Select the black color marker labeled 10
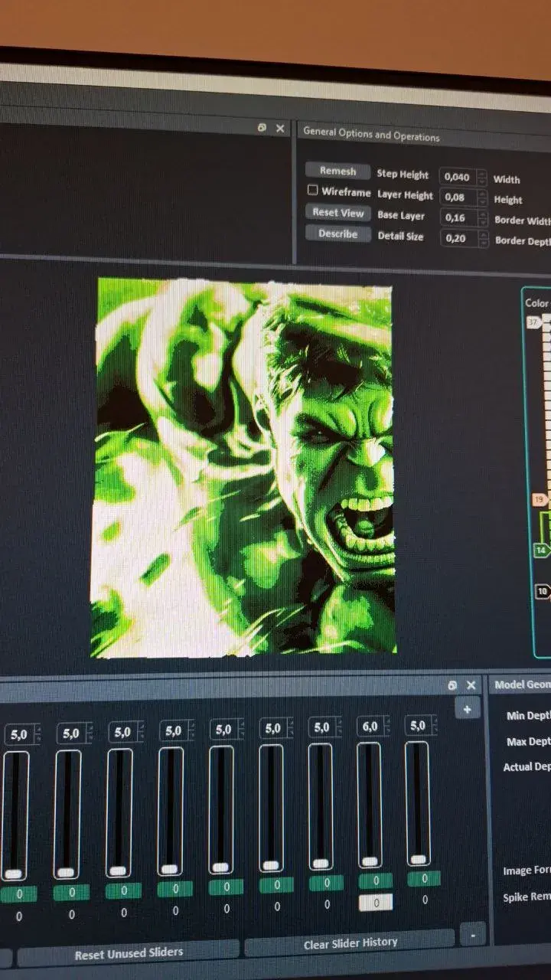 [x=543, y=591]
